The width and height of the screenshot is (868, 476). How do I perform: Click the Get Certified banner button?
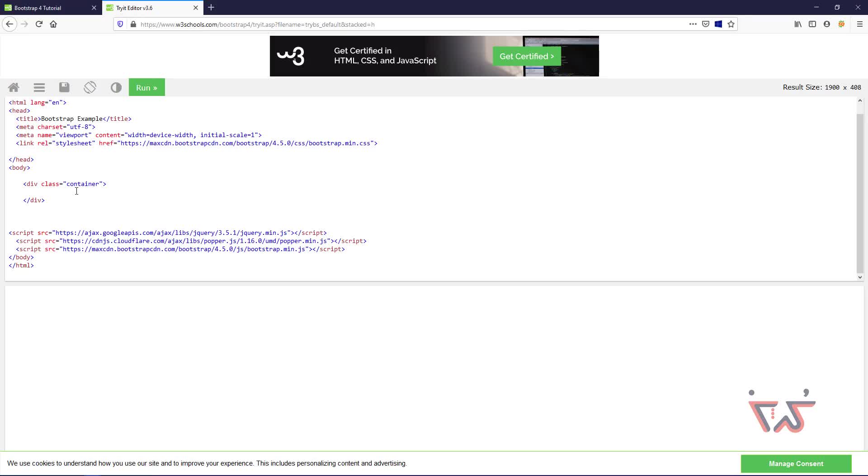click(527, 56)
